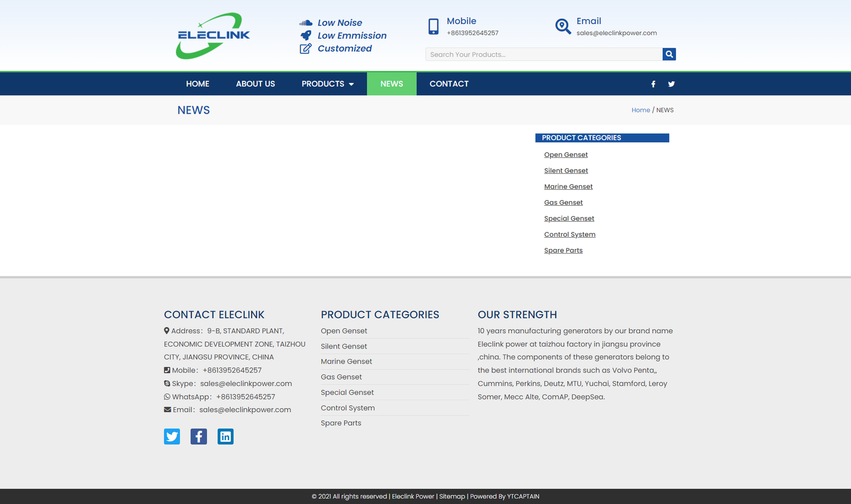Select the News tab in the navigation bar
Screen dimensions: 851x504
click(391, 84)
